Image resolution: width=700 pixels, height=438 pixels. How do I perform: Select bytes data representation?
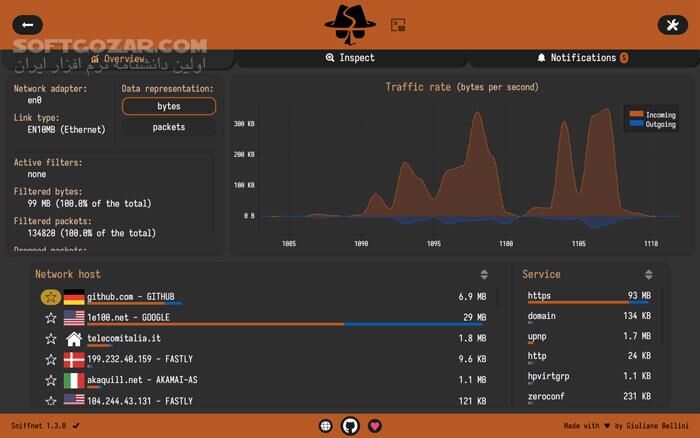[169, 106]
